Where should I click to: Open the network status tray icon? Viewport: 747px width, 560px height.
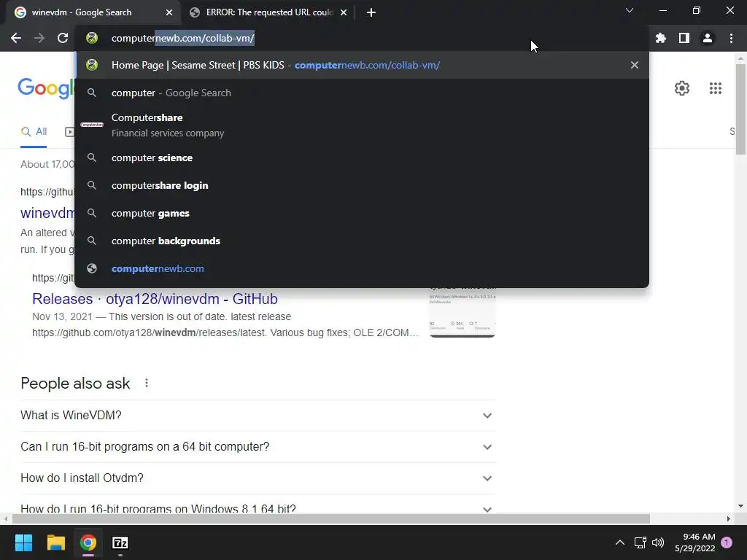point(640,542)
